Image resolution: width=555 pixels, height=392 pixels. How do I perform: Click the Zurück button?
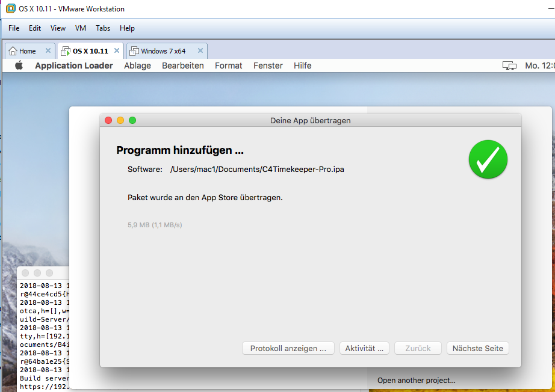(418, 348)
